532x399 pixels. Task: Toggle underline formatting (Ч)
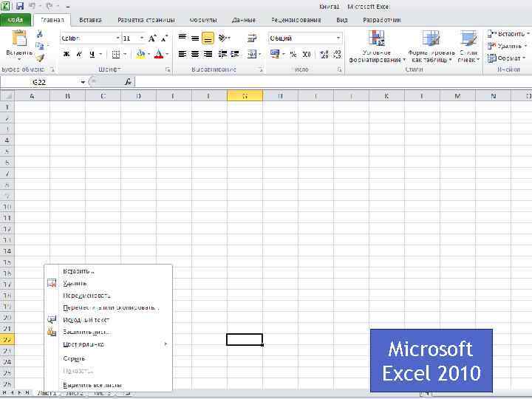pyautogui.click(x=92, y=54)
